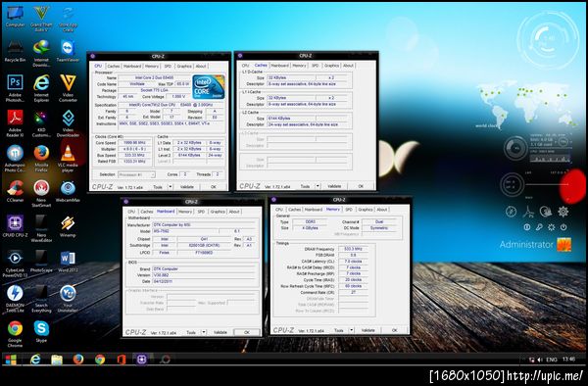Switch to Caches tab in Memory tab window
Image resolution: width=588 pixels, height=386 pixels.
pyautogui.click(x=294, y=210)
